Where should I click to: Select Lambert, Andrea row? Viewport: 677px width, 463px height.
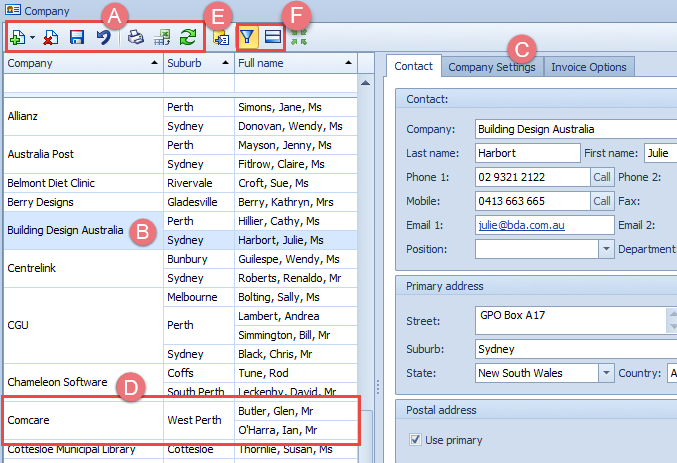coord(296,316)
